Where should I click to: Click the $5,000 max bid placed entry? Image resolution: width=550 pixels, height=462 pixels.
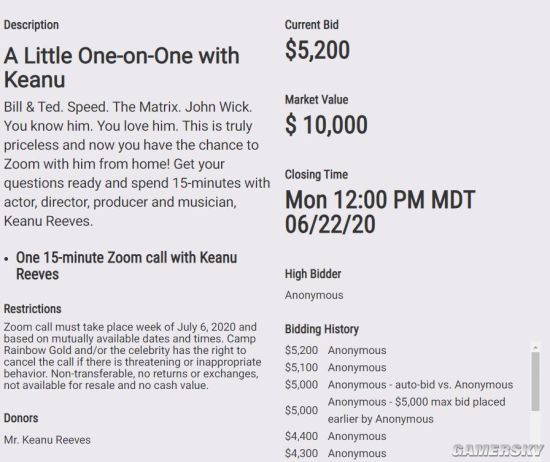[395, 410]
